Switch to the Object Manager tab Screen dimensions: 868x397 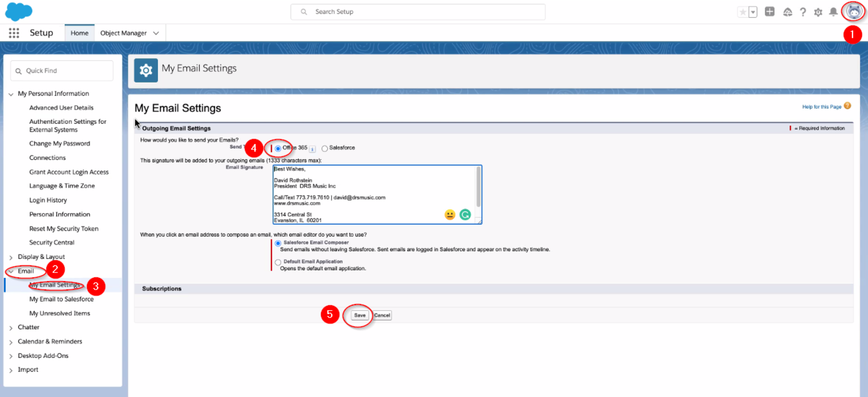(123, 33)
